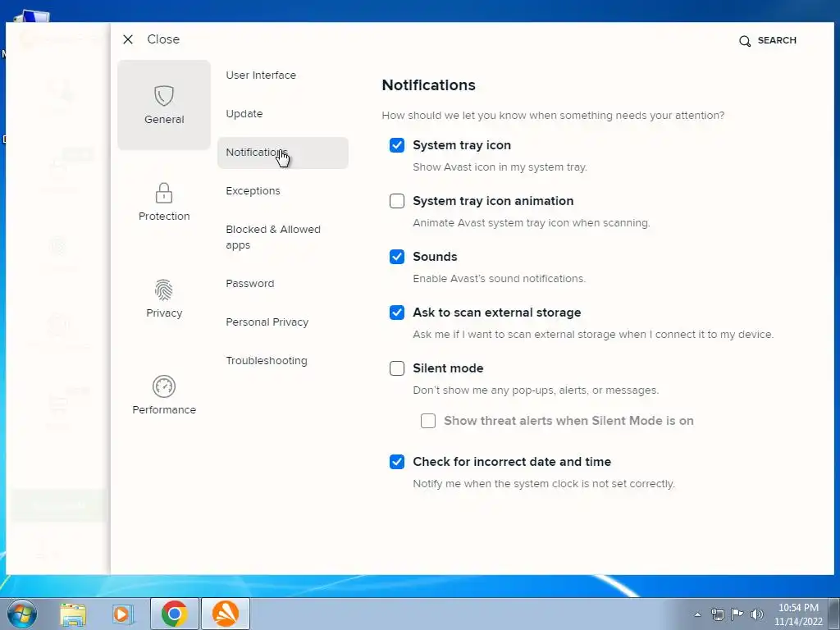Disable the Sounds checkbox
The height and width of the screenshot is (630, 840).
(397, 257)
